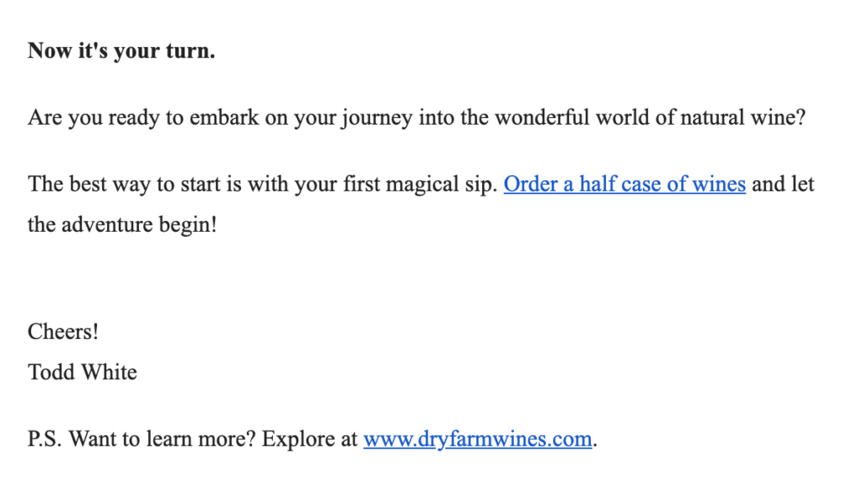Click the words Explore at before the URL

310,439
